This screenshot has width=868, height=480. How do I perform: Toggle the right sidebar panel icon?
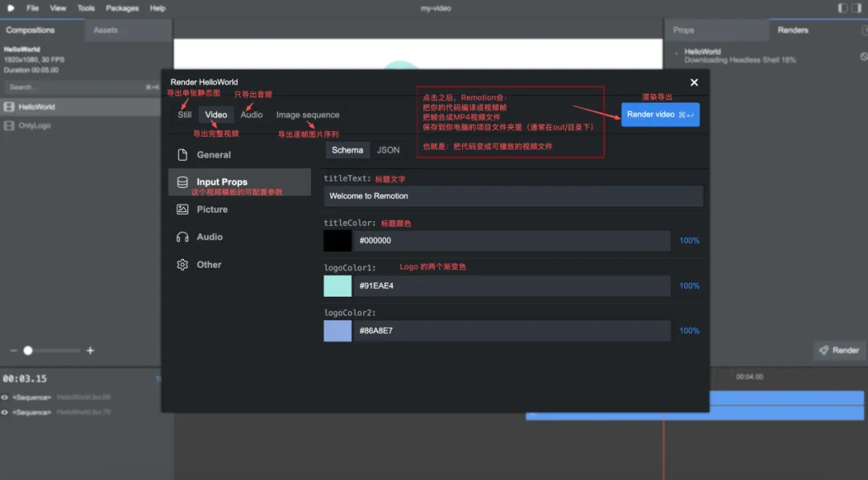click(857, 8)
